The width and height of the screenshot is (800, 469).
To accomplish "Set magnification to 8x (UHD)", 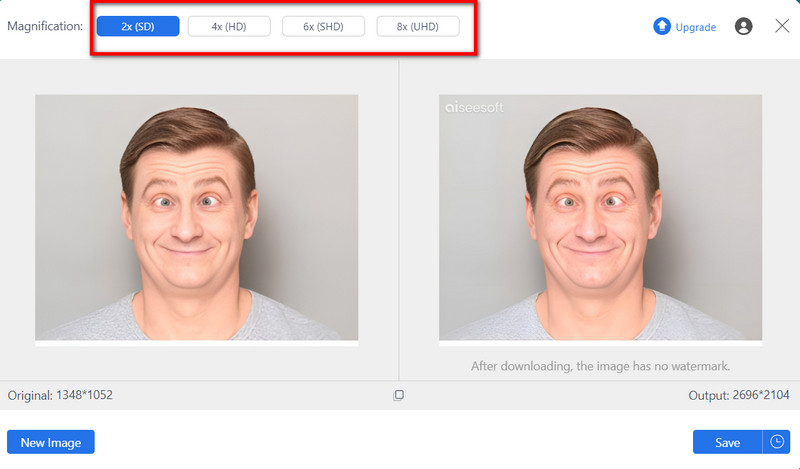I will click(418, 27).
